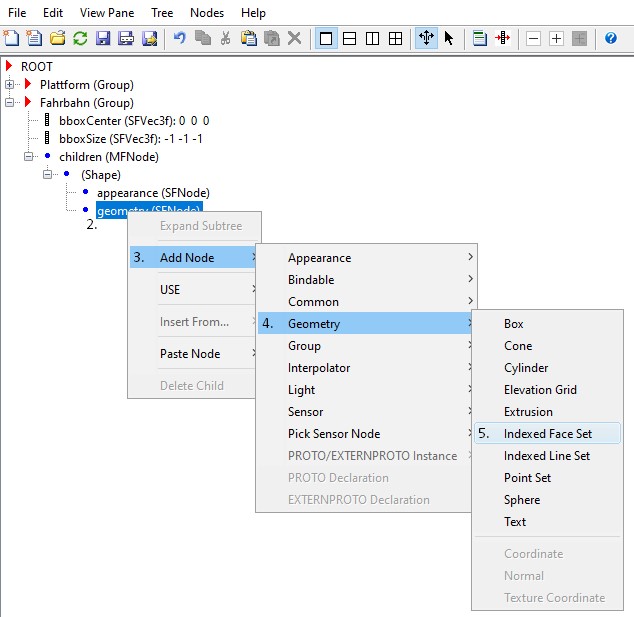Click the Paste clipboard icon
Screen dimensions: 634x617
[x=248, y=38]
